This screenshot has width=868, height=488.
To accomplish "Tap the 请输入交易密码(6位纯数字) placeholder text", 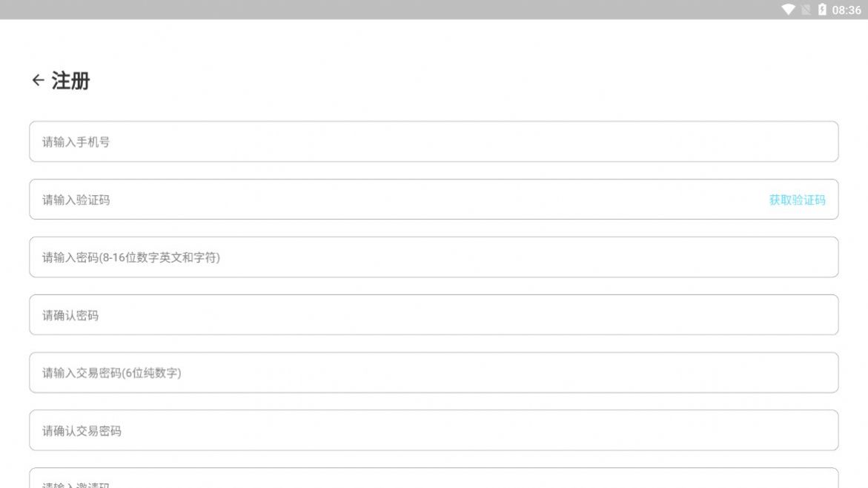I will coord(111,373).
